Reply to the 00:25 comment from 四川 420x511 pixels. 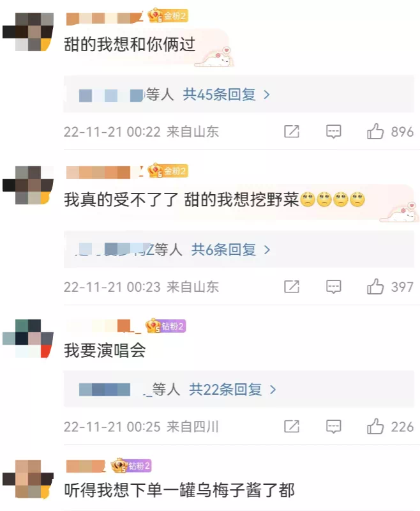333,426
